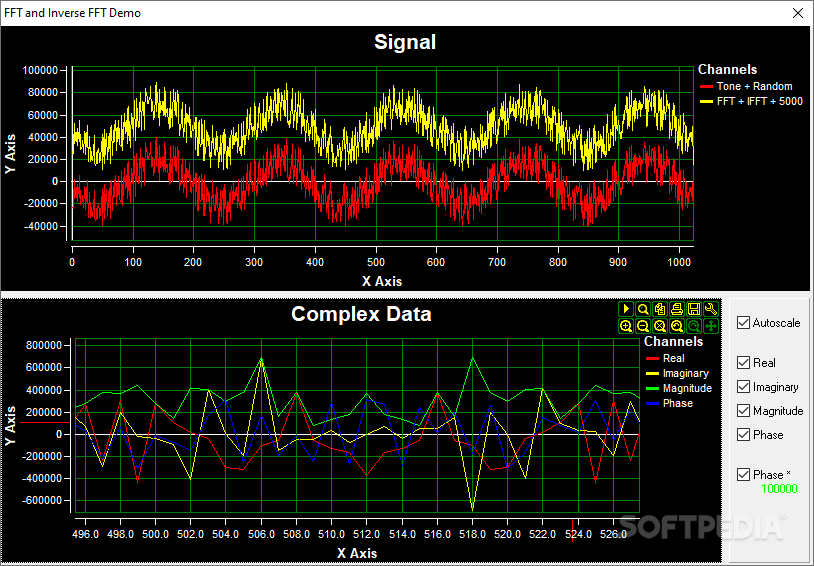
Task: Print the Complex Data chart via printer icon
Action: (x=676, y=309)
